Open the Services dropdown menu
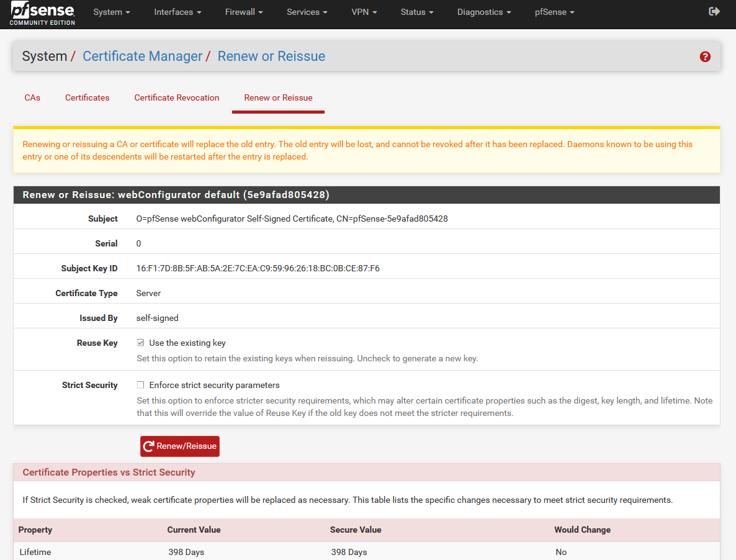The image size is (736, 560). [x=307, y=12]
